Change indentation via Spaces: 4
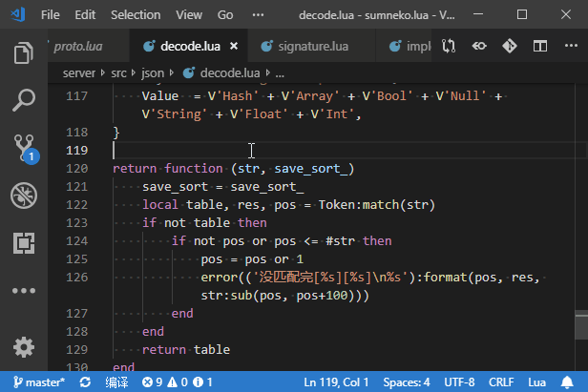This screenshot has height=392, width=588. [x=407, y=382]
